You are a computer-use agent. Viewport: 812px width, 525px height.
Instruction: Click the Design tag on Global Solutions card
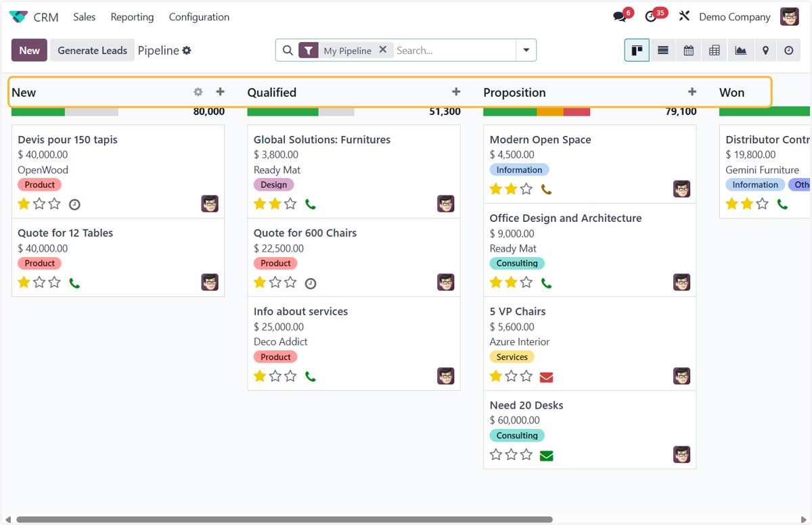click(x=273, y=185)
